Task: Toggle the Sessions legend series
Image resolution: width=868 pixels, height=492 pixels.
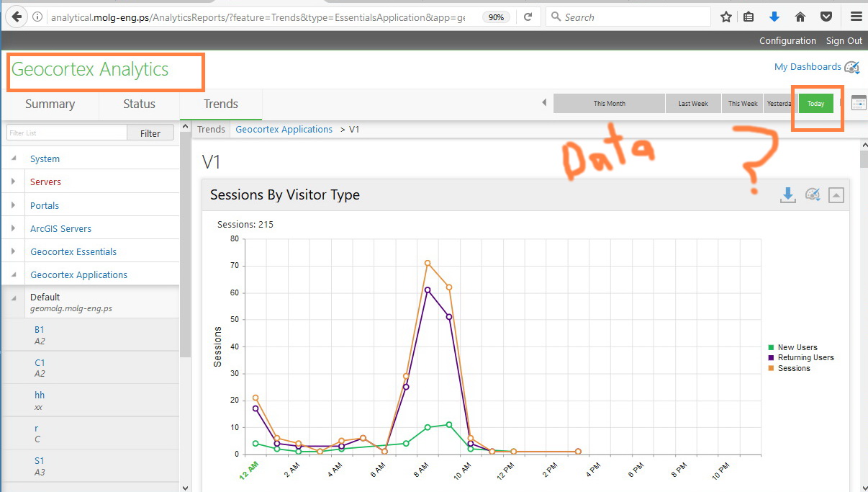Action: click(789, 368)
